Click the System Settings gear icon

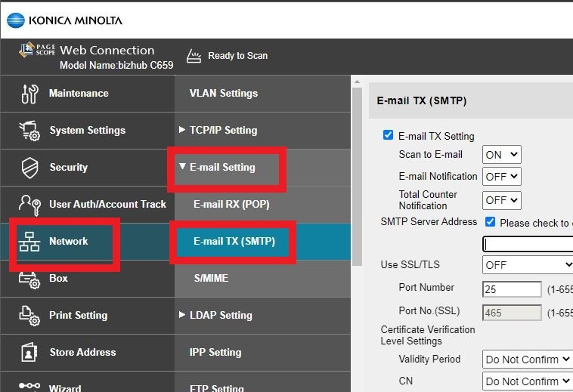coord(29,131)
